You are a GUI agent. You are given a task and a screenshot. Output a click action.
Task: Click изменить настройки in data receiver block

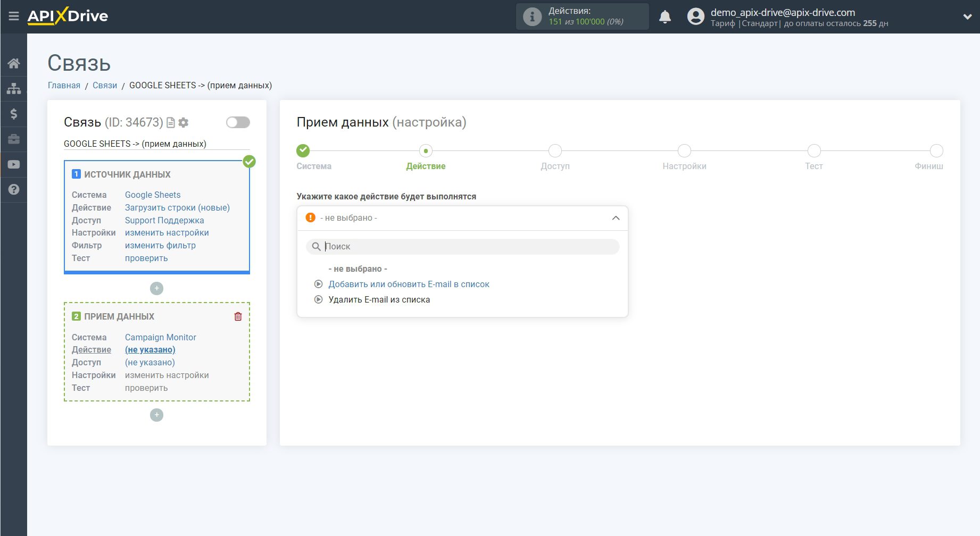click(167, 375)
